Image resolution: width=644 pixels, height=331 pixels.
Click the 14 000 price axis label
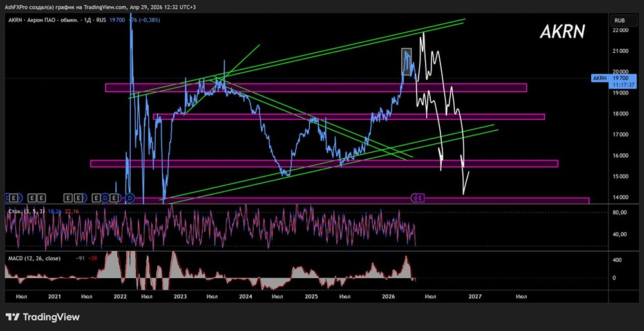[620, 197]
